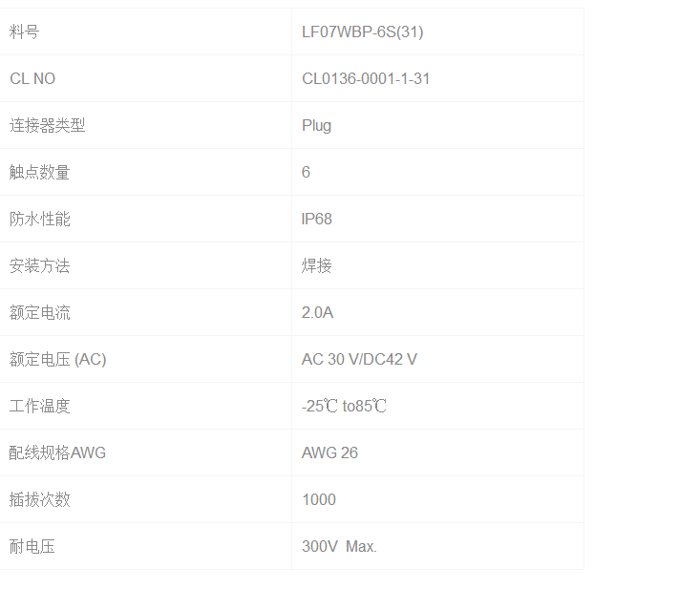The image size is (700, 589).
Task: Select the -25℃ to85℃ temperature value
Action: [x=344, y=406]
